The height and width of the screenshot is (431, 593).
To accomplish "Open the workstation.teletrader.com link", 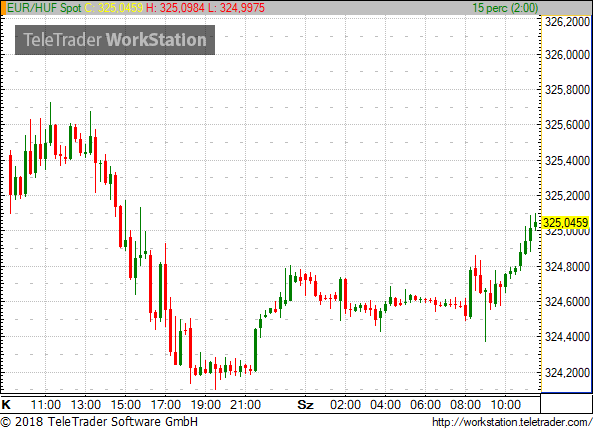I will 512,422.
